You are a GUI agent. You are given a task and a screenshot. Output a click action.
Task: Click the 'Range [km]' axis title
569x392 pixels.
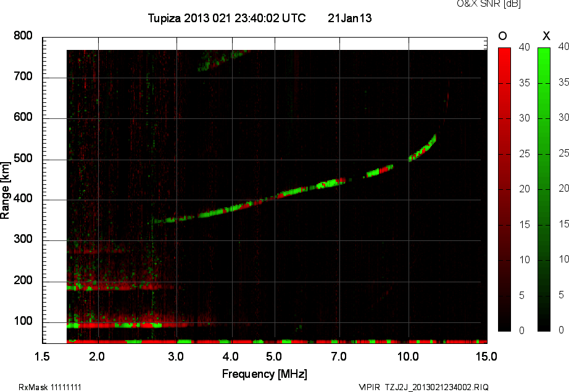[5, 190]
